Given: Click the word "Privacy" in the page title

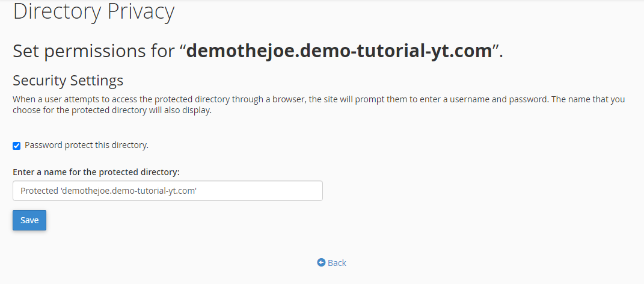Looking at the screenshot, I should click(141, 11).
